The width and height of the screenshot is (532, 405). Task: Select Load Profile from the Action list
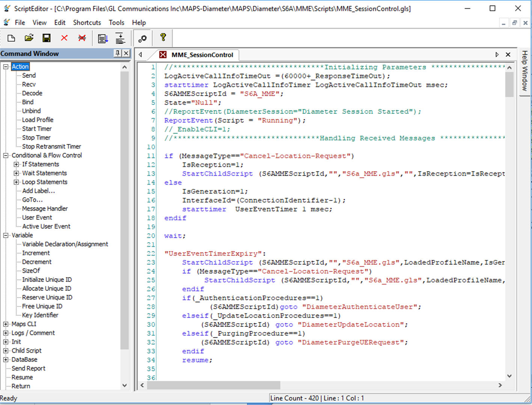pyautogui.click(x=37, y=120)
